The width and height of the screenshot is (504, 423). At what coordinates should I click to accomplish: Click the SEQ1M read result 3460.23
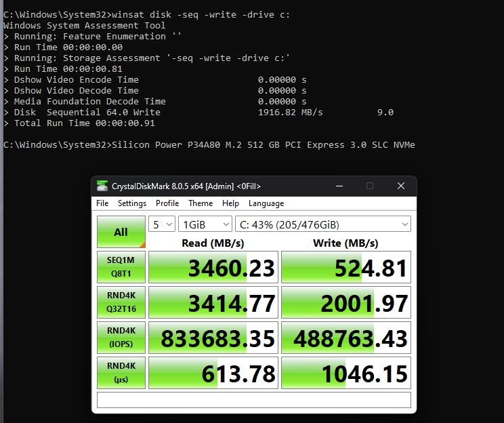point(213,267)
